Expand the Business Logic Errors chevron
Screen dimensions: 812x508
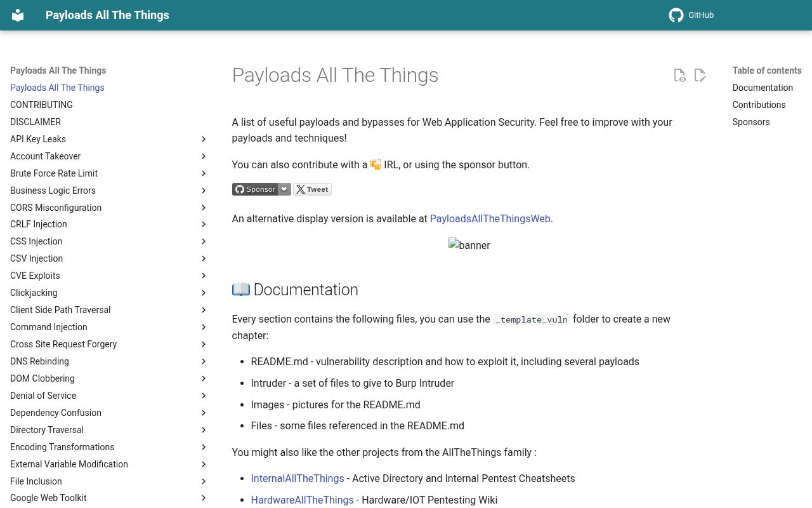click(x=204, y=190)
